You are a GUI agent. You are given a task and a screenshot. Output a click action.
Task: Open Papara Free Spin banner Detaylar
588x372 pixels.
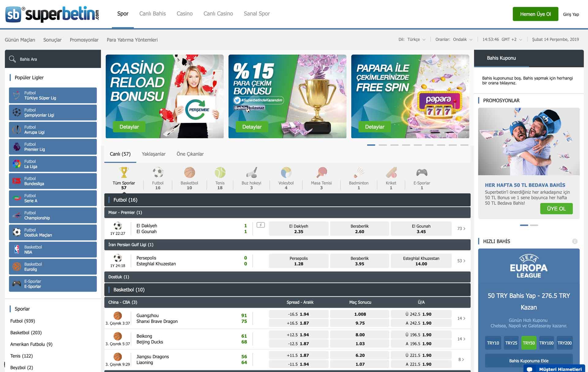[x=375, y=127]
